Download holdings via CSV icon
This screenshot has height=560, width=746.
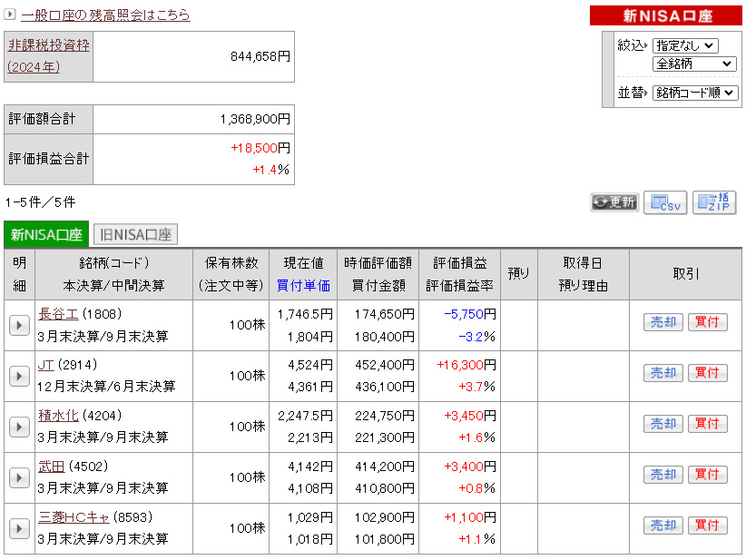point(664,202)
